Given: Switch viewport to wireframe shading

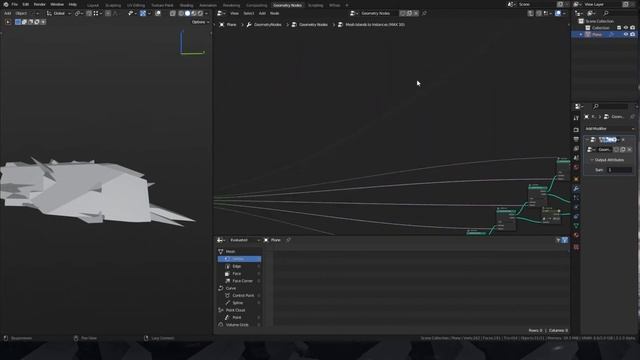Looking at the screenshot, I should (x=181, y=13).
